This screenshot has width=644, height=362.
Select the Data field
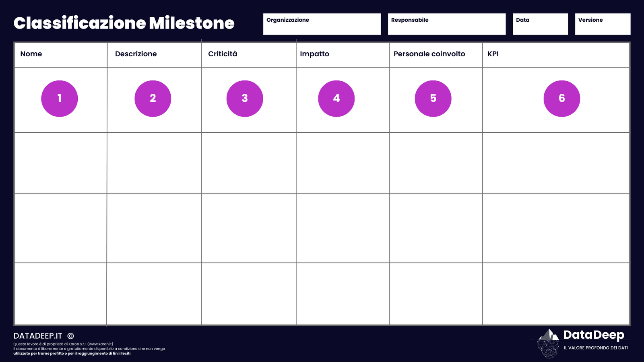541,24
